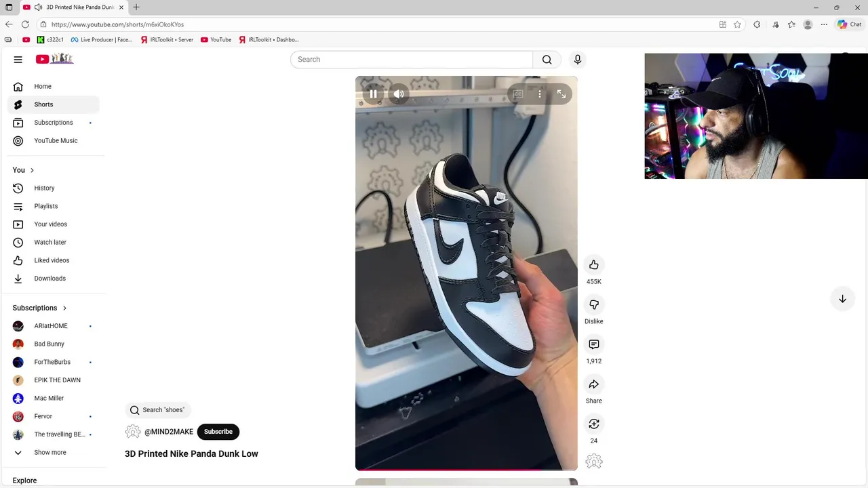Expand the Subscriptions section header chevron

point(64,308)
